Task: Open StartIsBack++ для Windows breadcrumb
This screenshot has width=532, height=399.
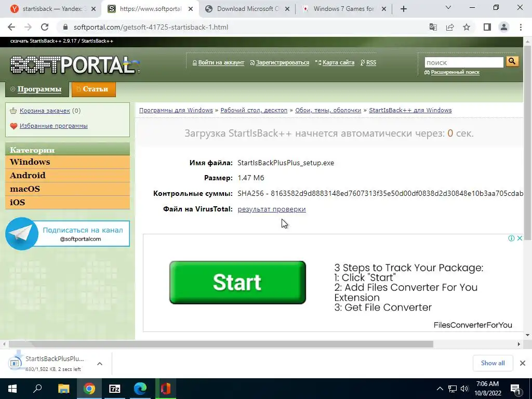Action: [x=410, y=110]
